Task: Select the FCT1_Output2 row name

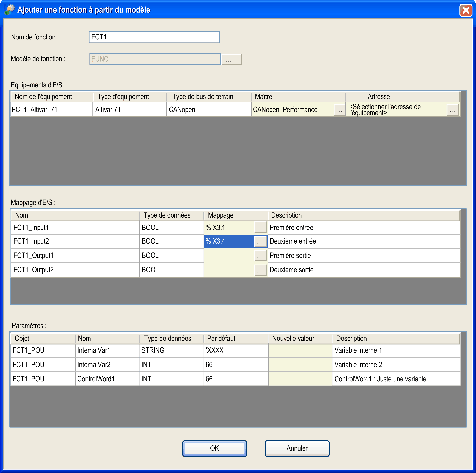Action: 75,270
